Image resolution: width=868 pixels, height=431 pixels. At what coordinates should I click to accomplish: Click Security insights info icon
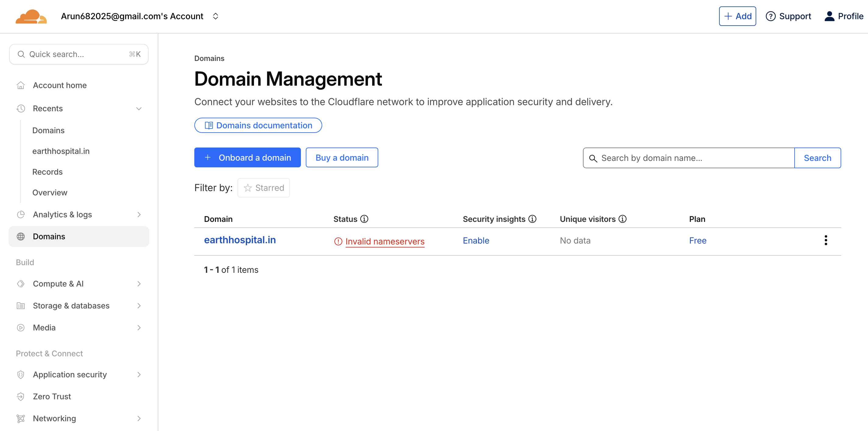(x=532, y=219)
